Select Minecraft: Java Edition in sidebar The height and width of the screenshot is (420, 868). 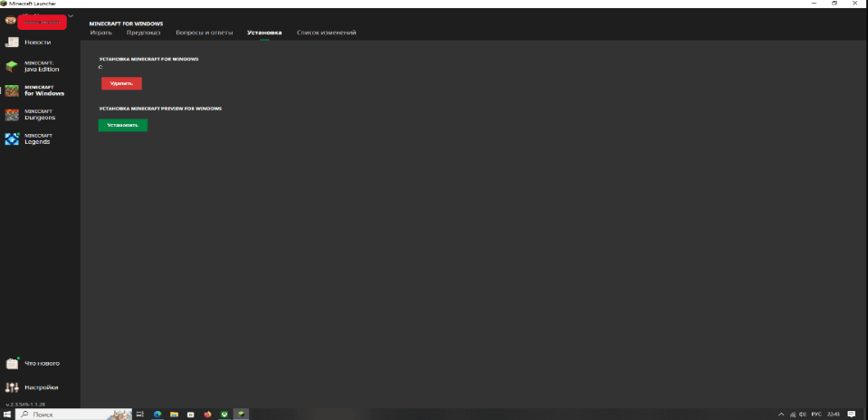40,67
